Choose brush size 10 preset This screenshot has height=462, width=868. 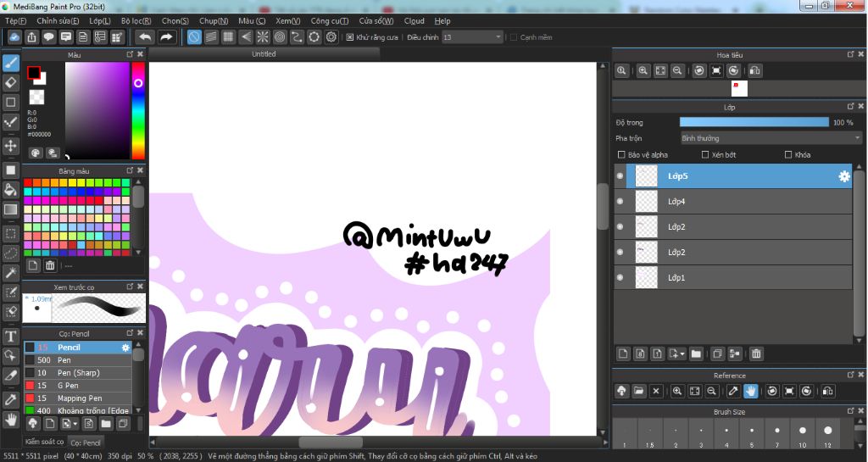802,433
